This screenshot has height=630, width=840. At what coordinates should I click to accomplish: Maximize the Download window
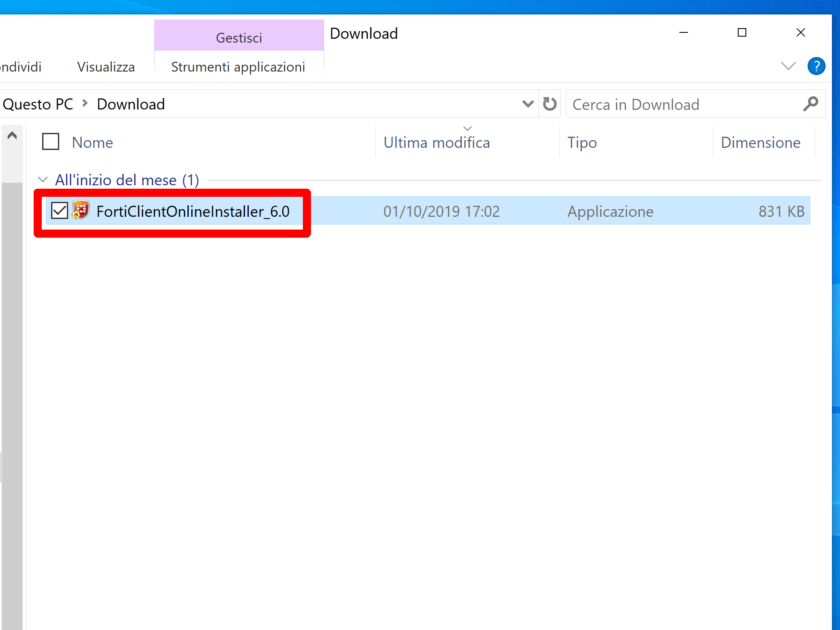(x=742, y=32)
